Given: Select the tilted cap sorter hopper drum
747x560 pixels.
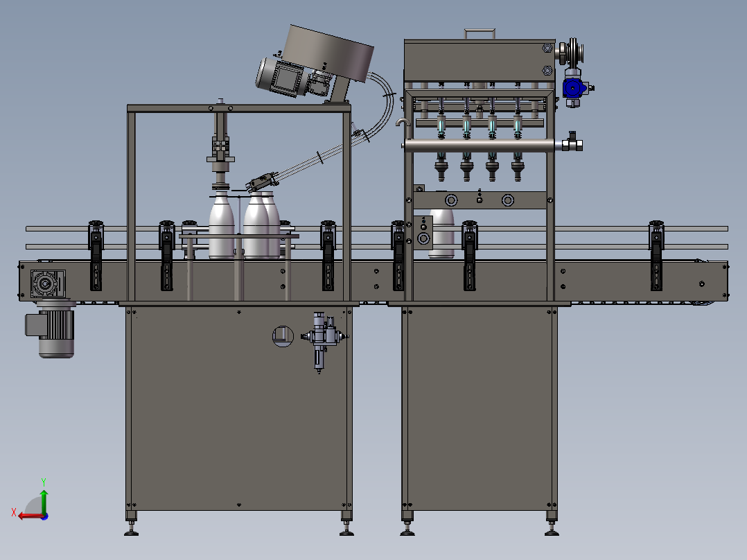Looking at the screenshot, I should point(328,53).
